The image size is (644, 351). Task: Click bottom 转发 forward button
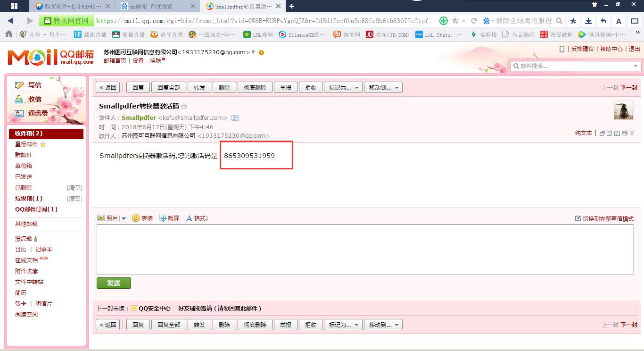(x=199, y=325)
